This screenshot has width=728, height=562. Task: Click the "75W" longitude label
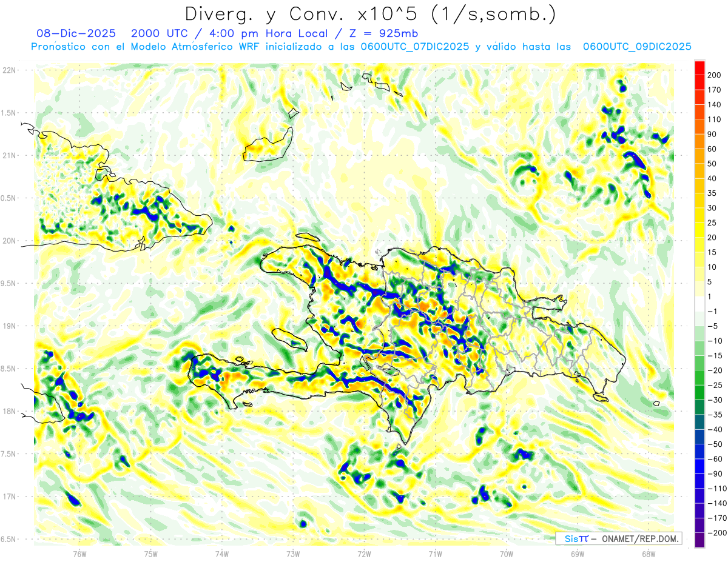tap(151, 554)
